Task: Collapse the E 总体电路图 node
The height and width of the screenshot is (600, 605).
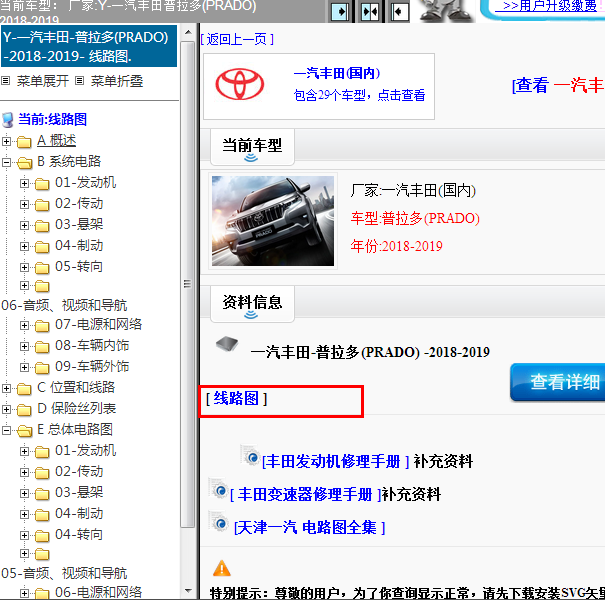Action: (x=6, y=431)
